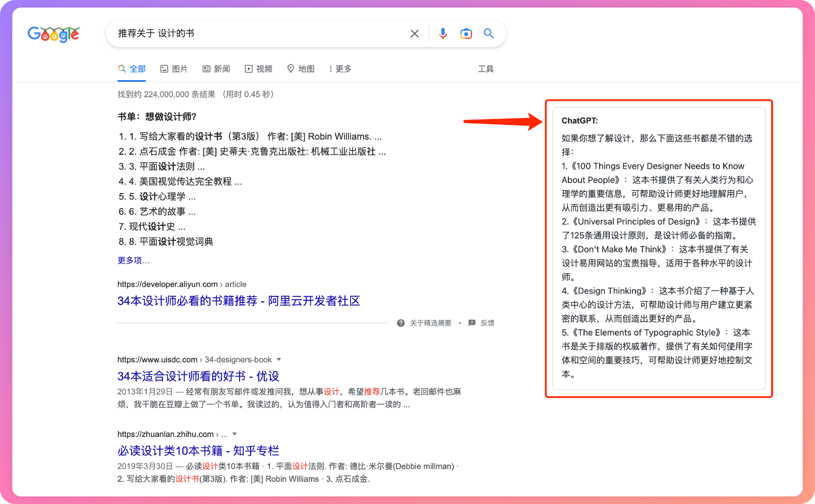This screenshot has width=815, height=504.
Task: Expand uisdc.com result options arrow
Action: (x=279, y=360)
